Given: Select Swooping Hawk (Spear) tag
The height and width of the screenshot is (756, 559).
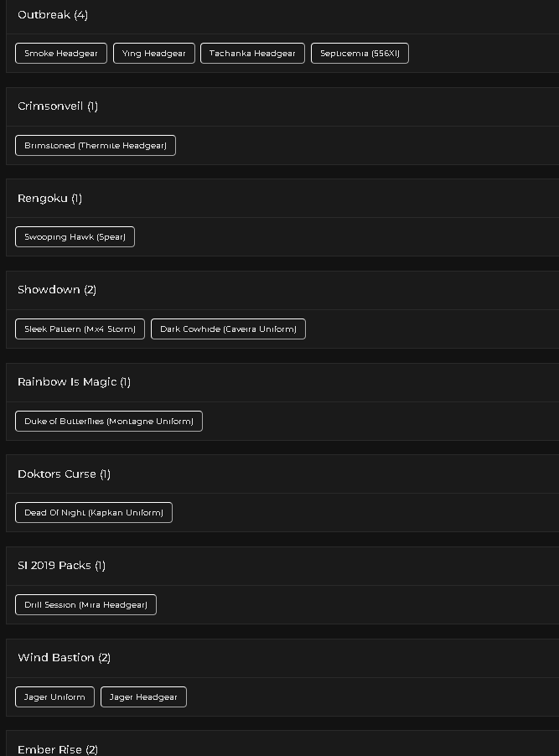Looking at the screenshot, I should tap(75, 236).
